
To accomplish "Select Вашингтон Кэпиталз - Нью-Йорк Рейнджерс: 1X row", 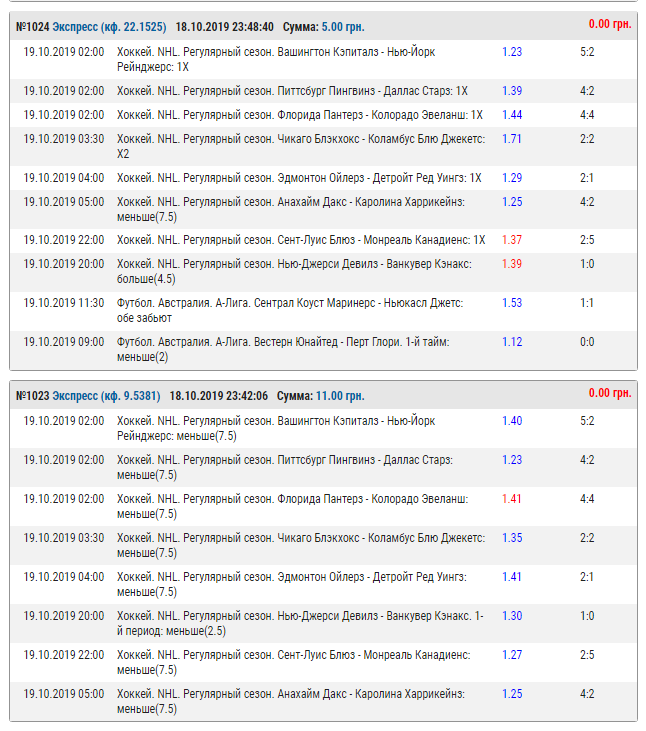I will click(323, 59).
